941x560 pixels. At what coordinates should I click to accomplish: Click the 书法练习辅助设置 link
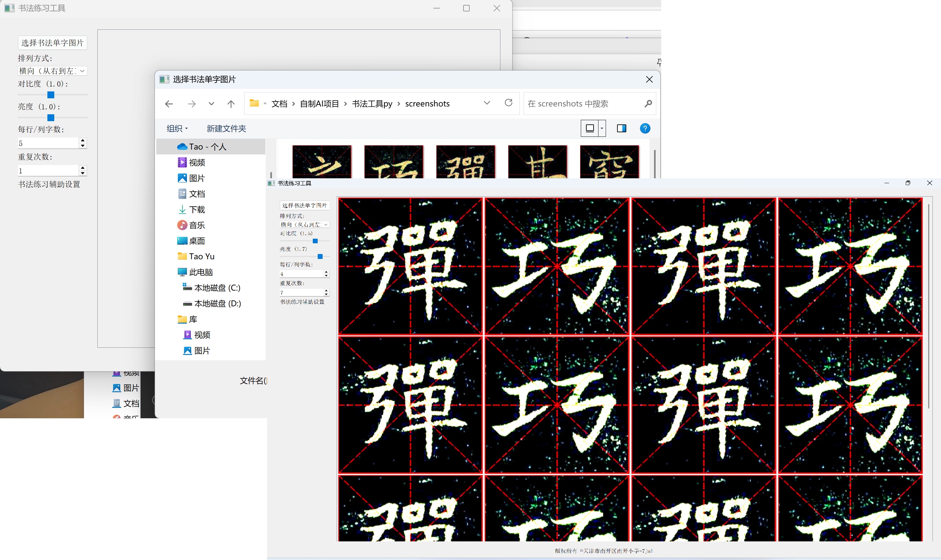[49, 184]
